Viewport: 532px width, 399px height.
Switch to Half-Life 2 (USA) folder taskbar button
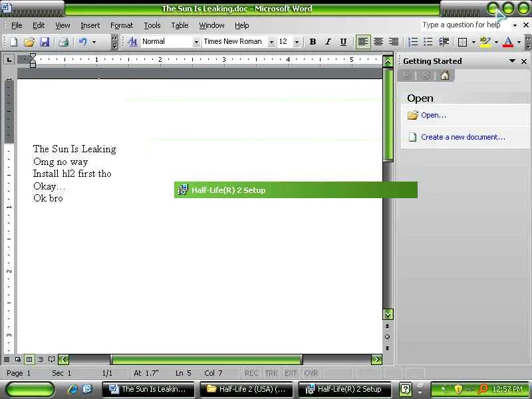246,389
